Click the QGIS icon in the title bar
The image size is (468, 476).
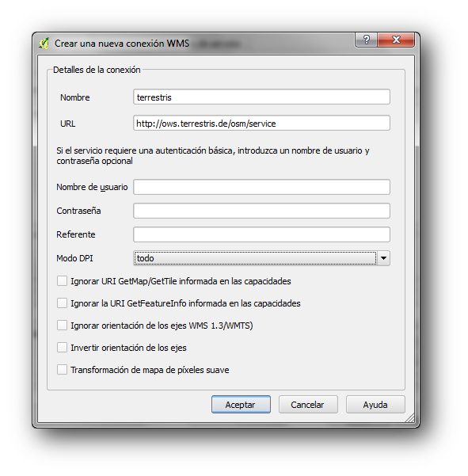pyautogui.click(x=44, y=44)
